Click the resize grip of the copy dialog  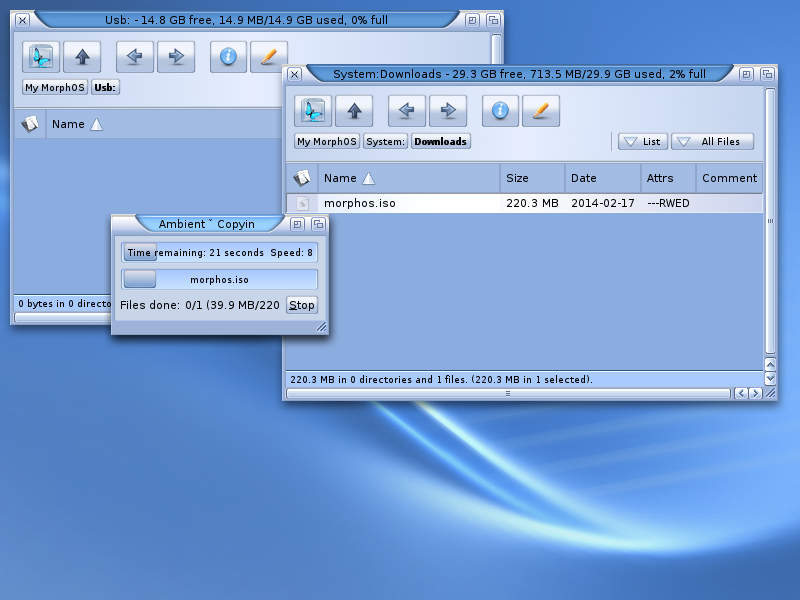pyautogui.click(x=321, y=327)
